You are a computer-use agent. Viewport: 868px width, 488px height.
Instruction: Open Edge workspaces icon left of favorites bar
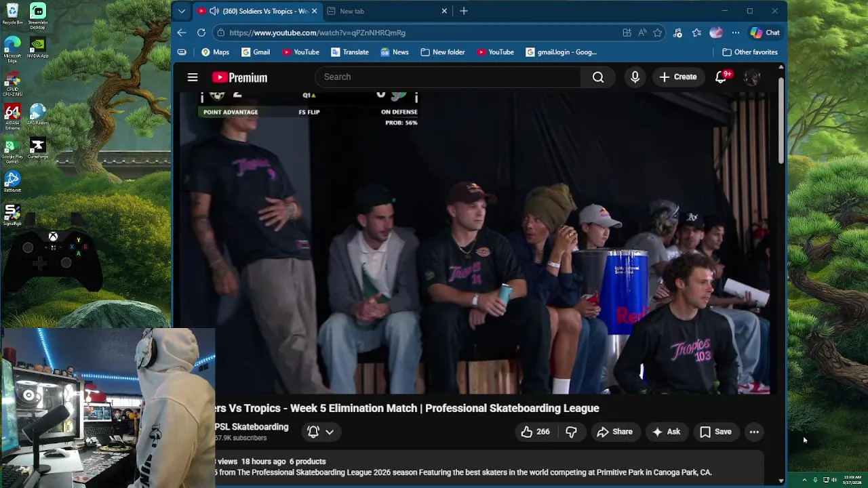click(x=182, y=52)
